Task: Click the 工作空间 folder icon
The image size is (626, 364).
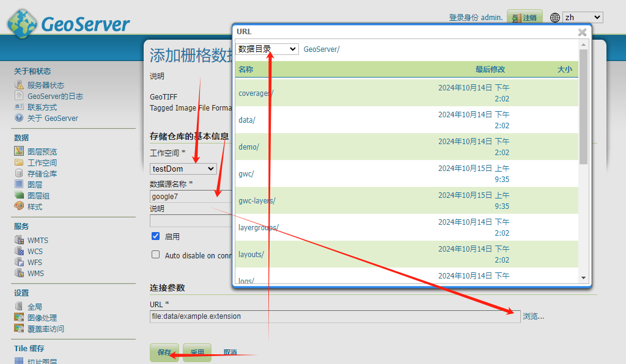Action: [19, 162]
